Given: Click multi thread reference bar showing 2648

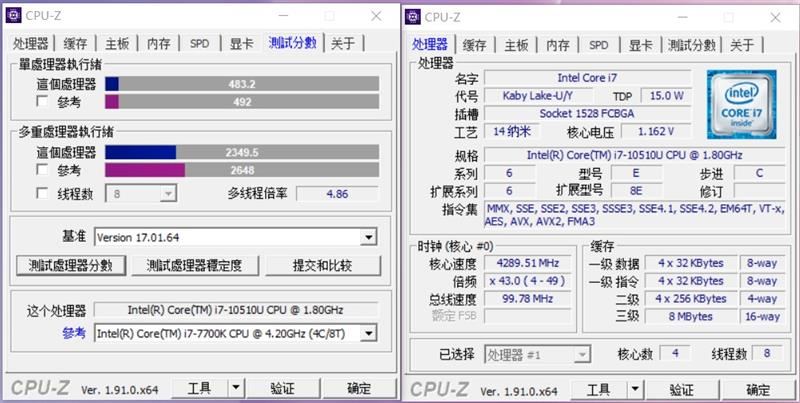Looking at the screenshot, I should tap(242, 170).
